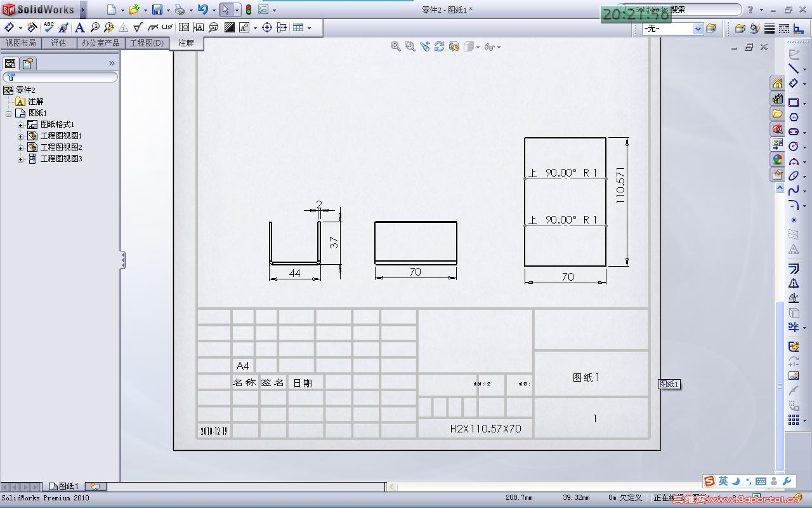Open the 视图布局 tab
812x508 pixels.
click(21, 43)
